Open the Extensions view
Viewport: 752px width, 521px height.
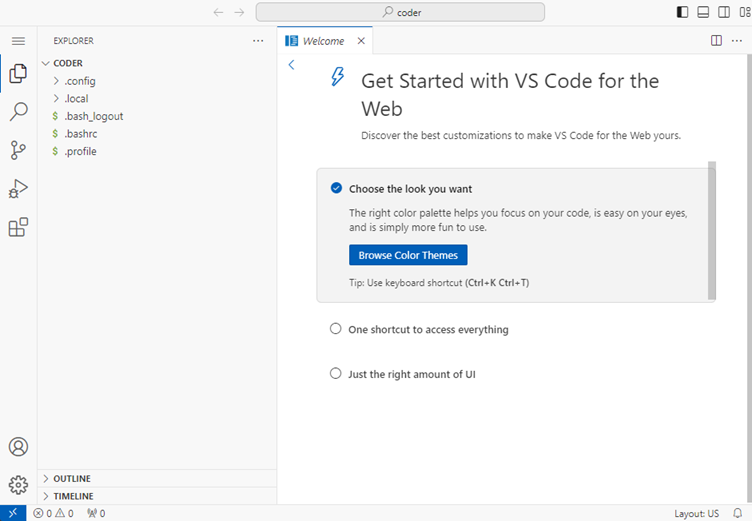pos(18,227)
